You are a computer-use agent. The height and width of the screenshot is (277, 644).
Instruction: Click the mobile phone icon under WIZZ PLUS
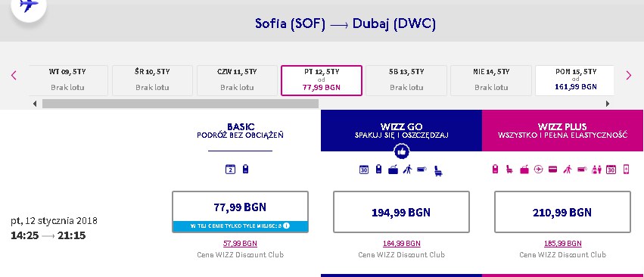coord(627,169)
